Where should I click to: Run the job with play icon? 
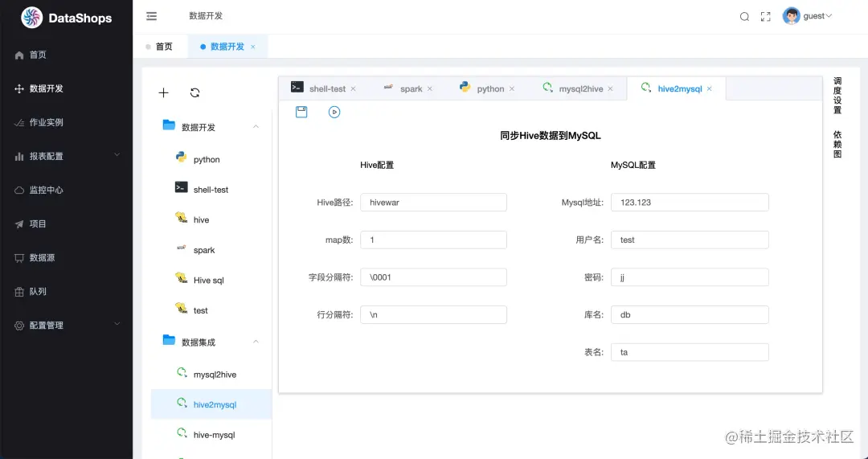point(334,112)
